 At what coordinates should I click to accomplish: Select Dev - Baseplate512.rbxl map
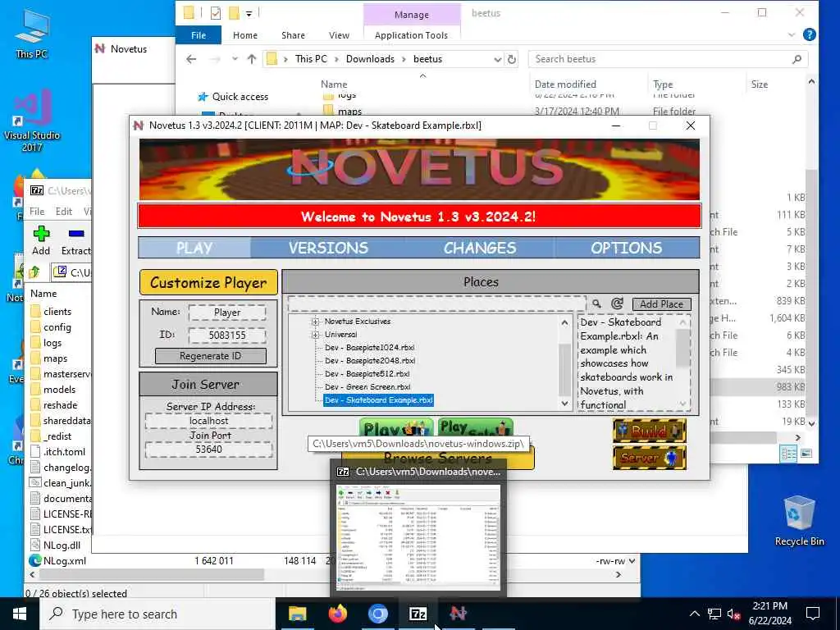tap(367, 374)
